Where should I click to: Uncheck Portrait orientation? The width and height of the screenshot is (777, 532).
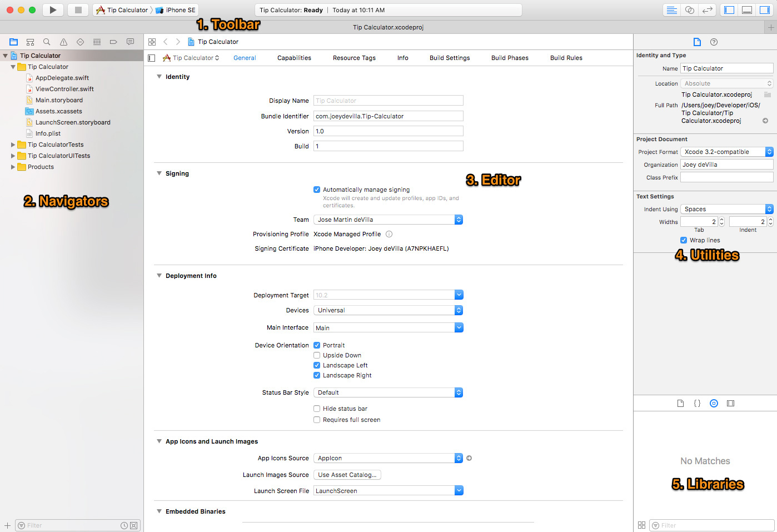click(x=317, y=345)
